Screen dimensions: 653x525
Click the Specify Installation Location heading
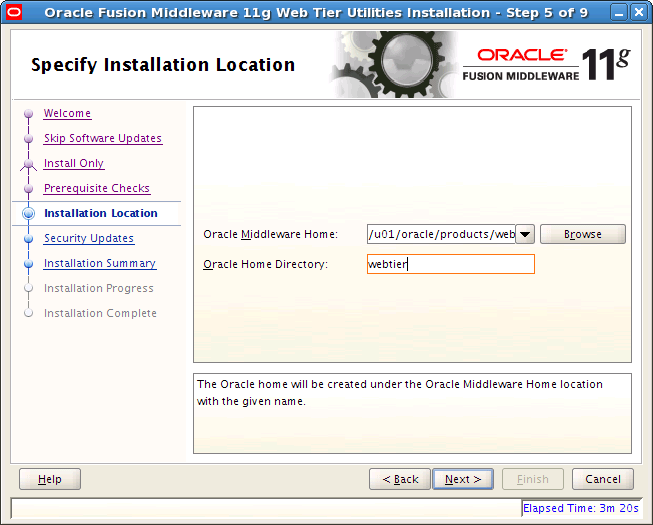[x=163, y=65]
